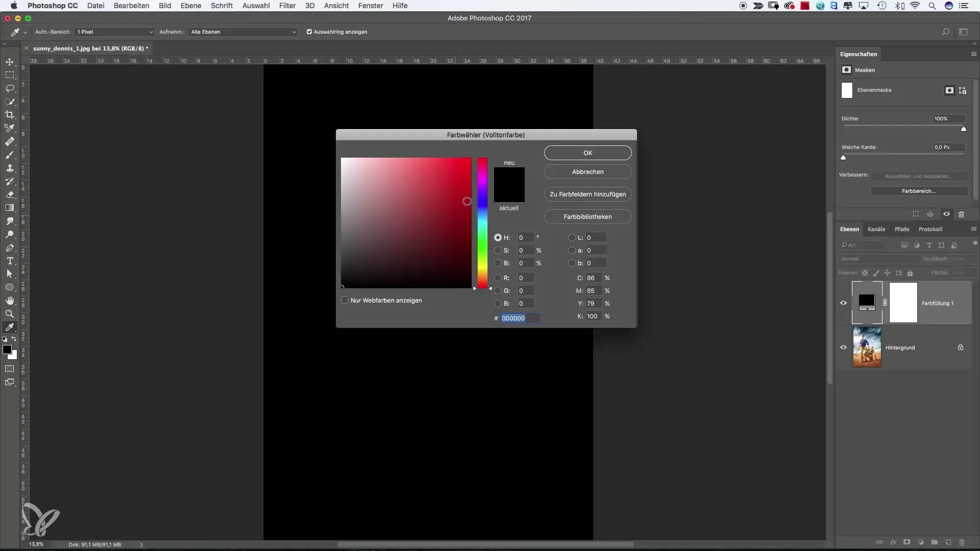The image size is (980, 551).
Task: Click the Farbbereich... button
Action: click(919, 191)
